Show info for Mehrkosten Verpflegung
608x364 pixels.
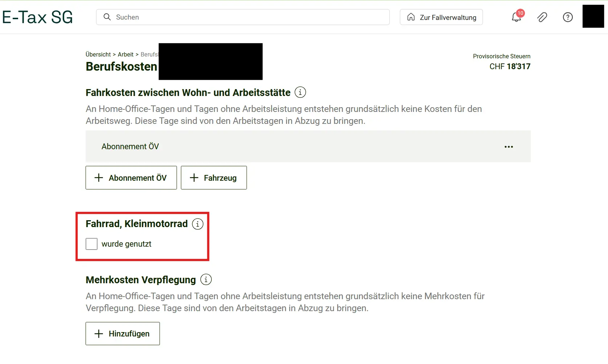[x=206, y=280]
